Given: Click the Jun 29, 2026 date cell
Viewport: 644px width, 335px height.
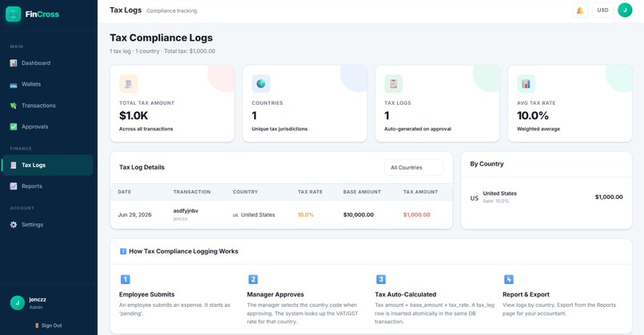Looking at the screenshot, I should pos(135,215).
